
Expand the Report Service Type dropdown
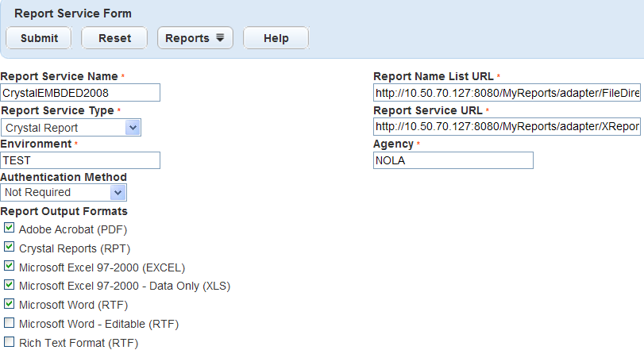[71, 127]
